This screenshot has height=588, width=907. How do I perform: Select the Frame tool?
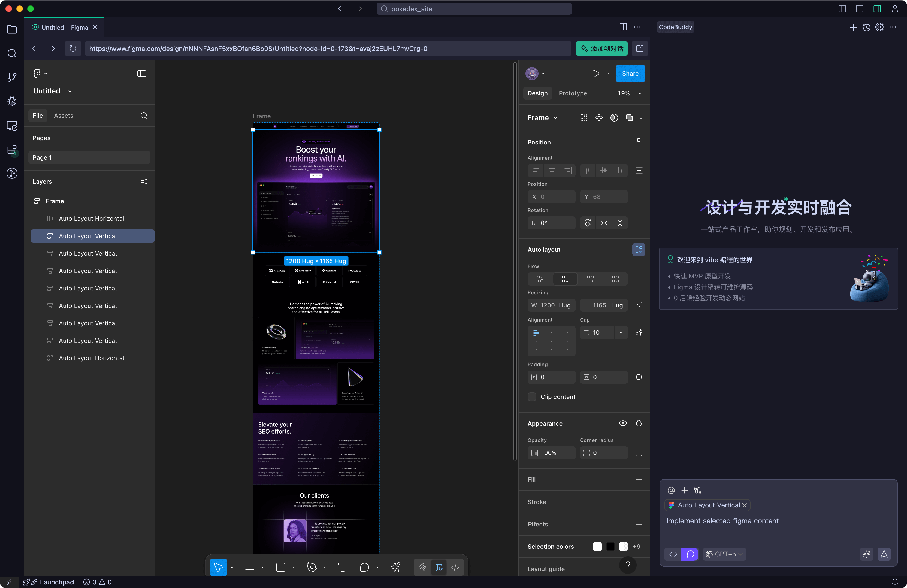(250, 567)
